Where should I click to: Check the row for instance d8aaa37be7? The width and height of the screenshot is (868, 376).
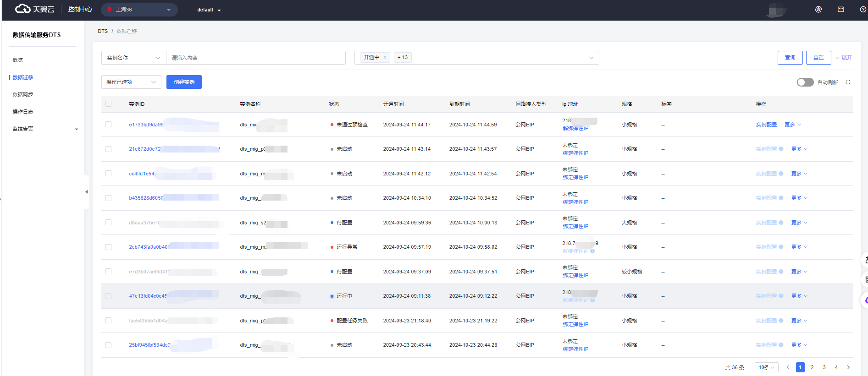[x=109, y=223]
